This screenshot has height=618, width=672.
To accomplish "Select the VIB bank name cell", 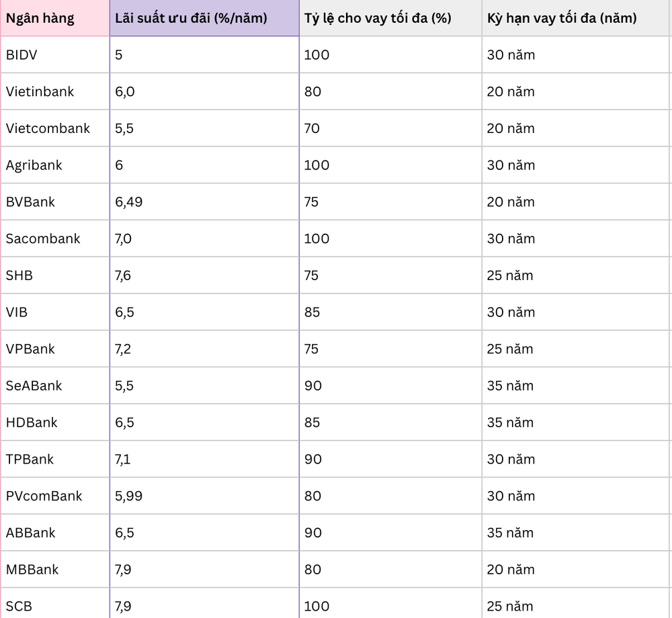I will point(17,312).
